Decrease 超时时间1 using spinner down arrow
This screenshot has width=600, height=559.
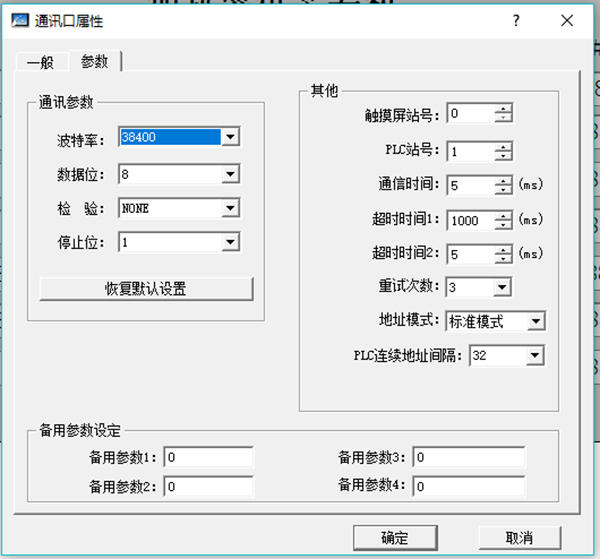tap(503, 225)
